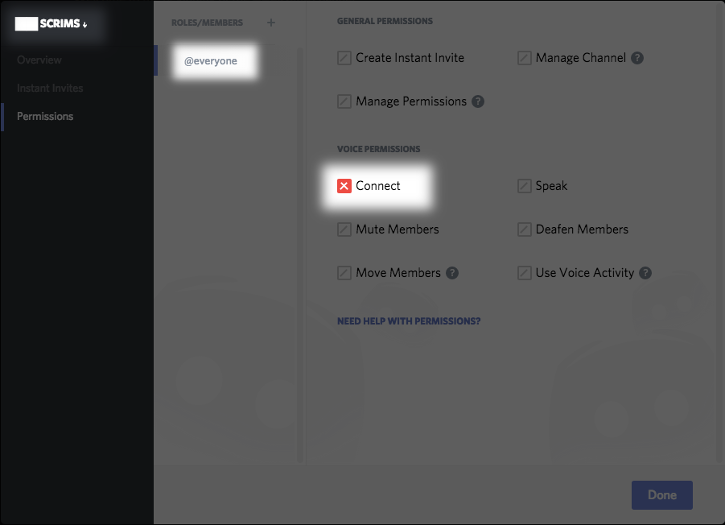
Task: Show help for Move Members
Action: point(452,273)
